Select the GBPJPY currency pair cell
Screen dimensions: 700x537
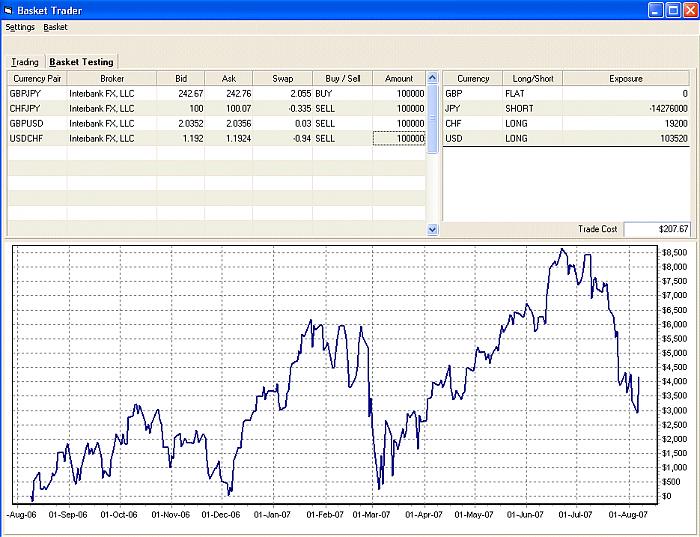click(37, 94)
